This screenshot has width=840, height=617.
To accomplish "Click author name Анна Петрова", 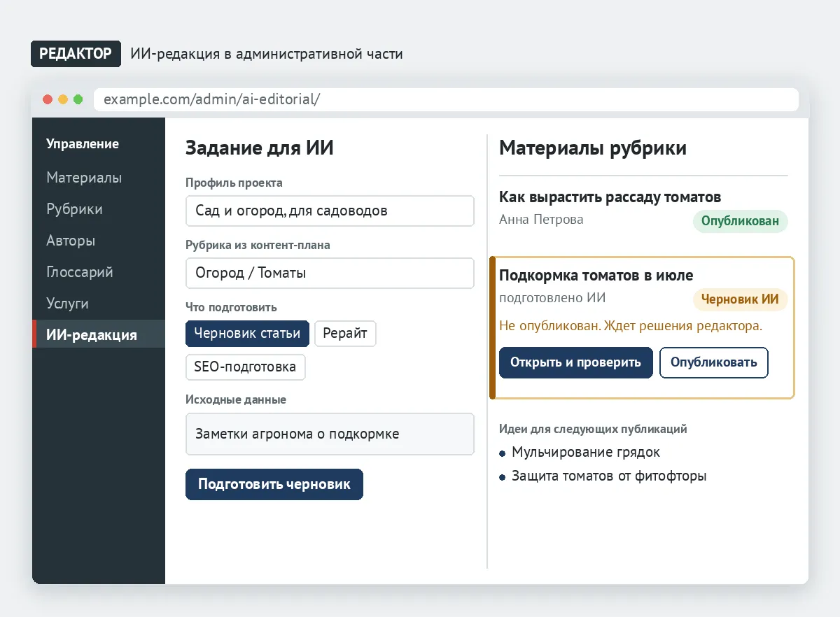I will (541, 220).
